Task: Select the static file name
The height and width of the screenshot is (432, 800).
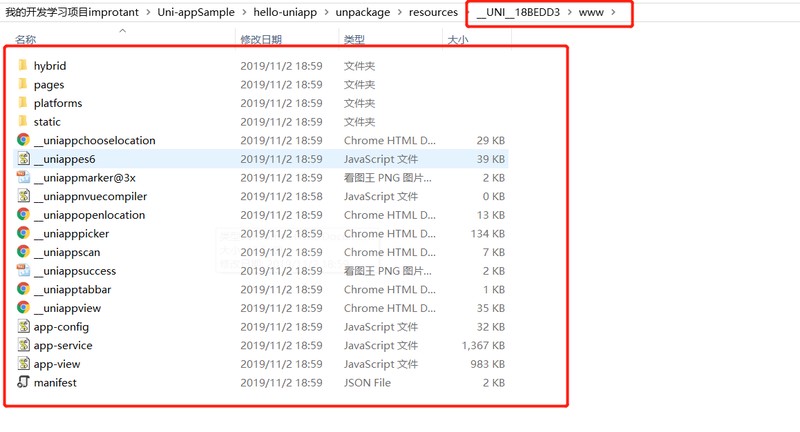Action: click(47, 122)
